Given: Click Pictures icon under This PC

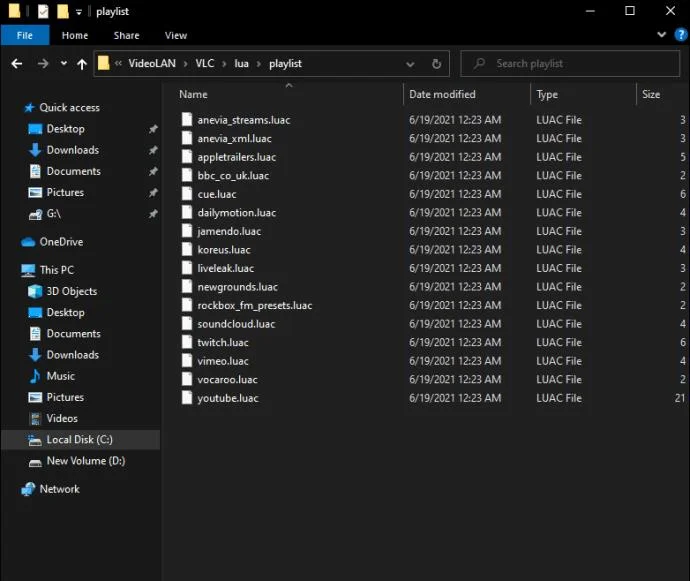Looking at the screenshot, I should 35,397.
